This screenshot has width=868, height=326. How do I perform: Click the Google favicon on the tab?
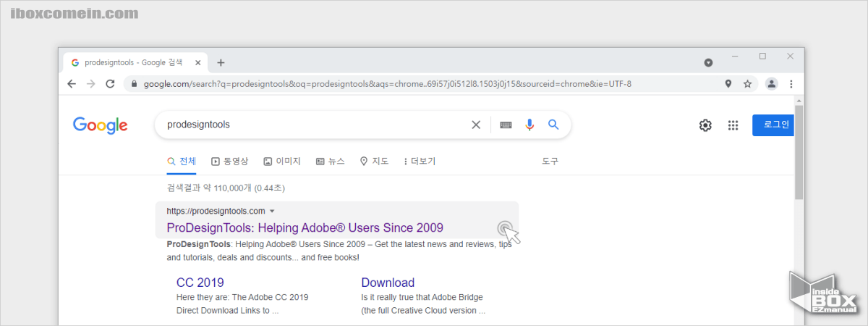coord(75,62)
